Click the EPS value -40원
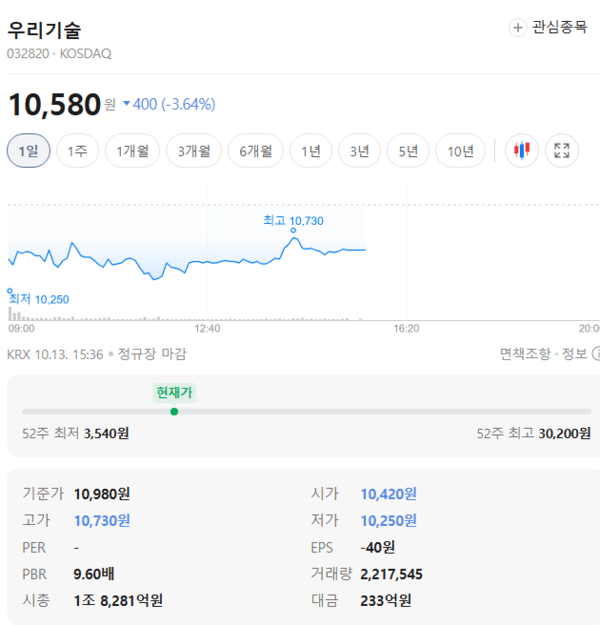 tap(378, 547)
